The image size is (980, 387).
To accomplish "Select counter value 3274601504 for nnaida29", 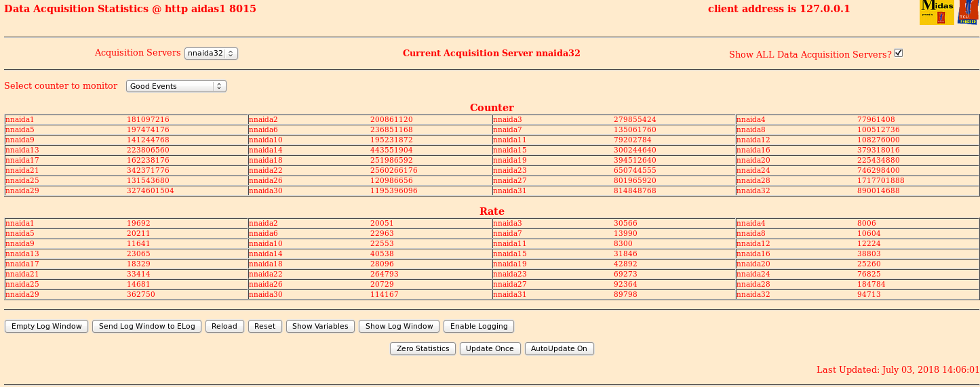I will coord(151,190).
